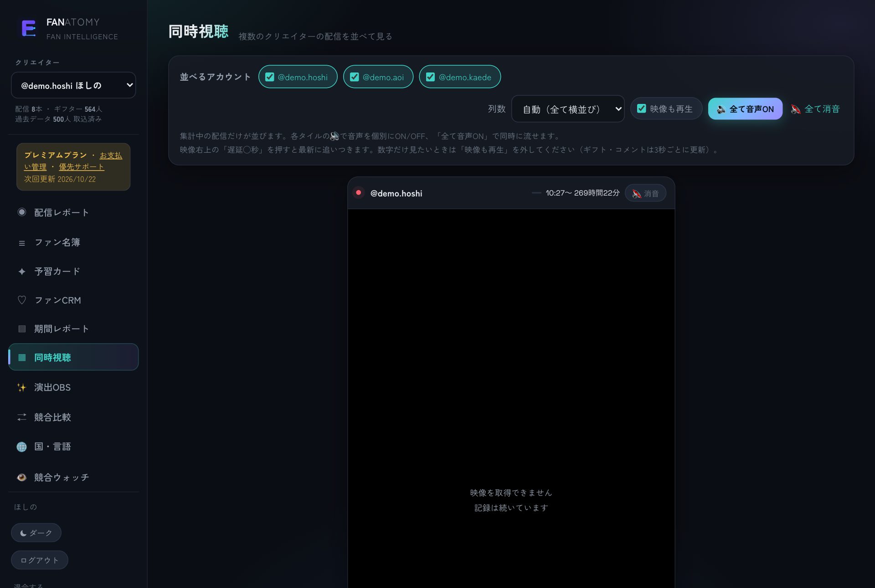The image size is (875, 588).
Task: Click the 競合比較 arrows icon
Action: pyautogui.click(x=22, y=418)
